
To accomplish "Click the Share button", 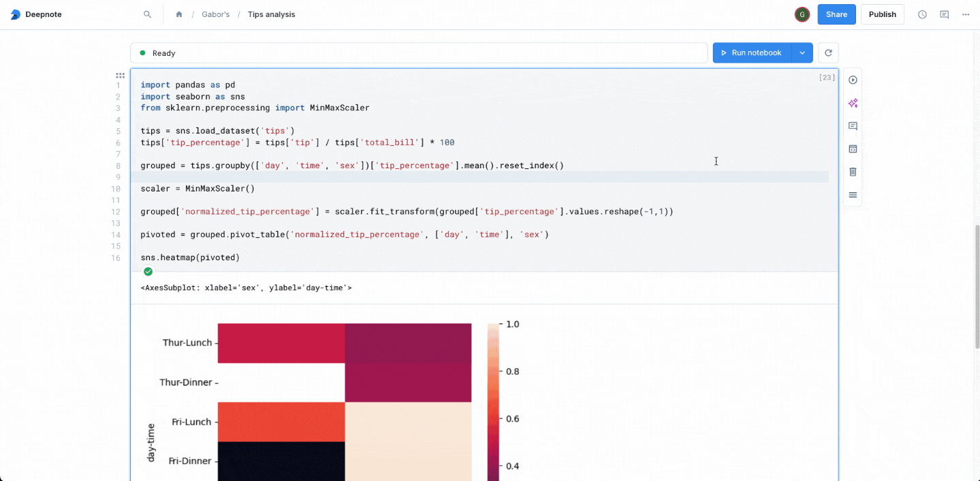I will [836, 14].
